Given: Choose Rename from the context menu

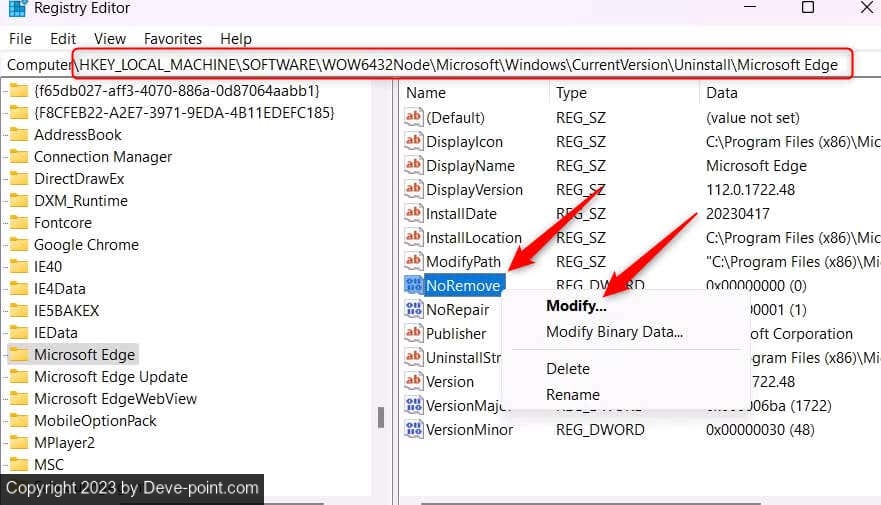Looking at the screenshot, I should tap(572, 395).
